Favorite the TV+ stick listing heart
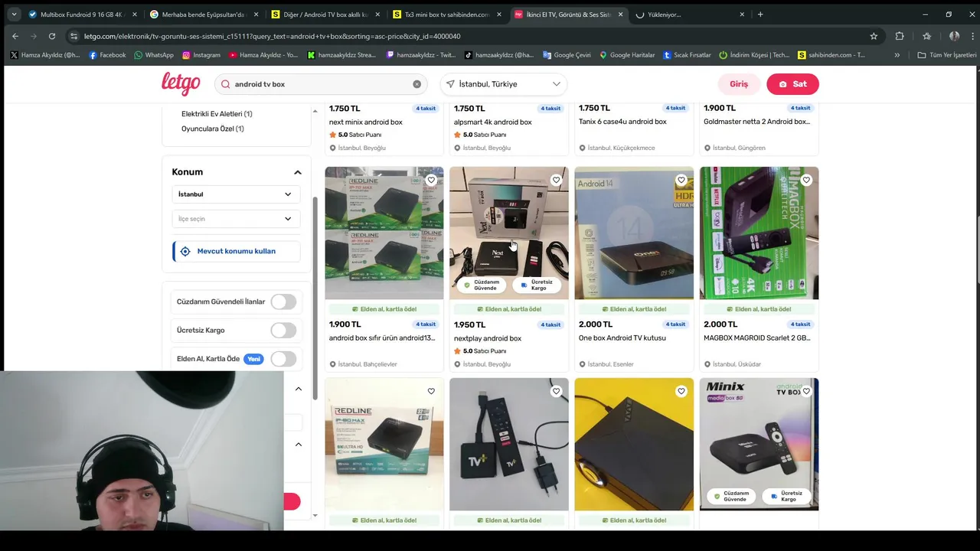The image size is (980, 551). point(556,391)
